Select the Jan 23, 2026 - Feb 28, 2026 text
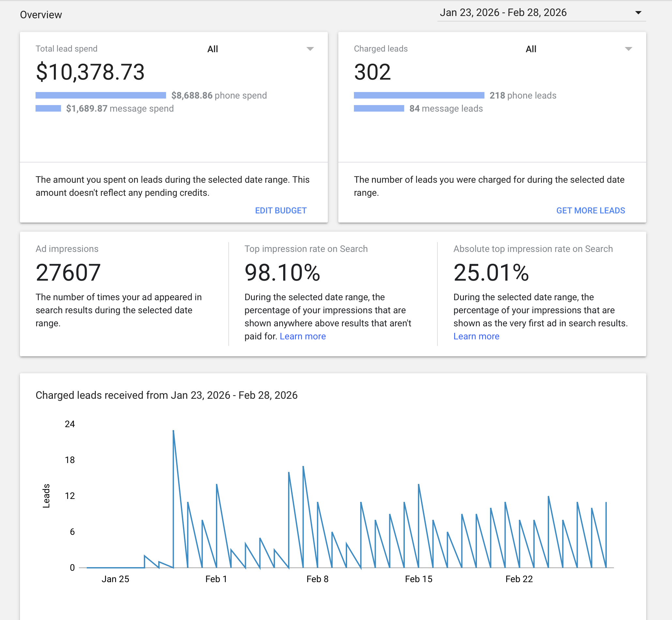 (x=503, y=13)
